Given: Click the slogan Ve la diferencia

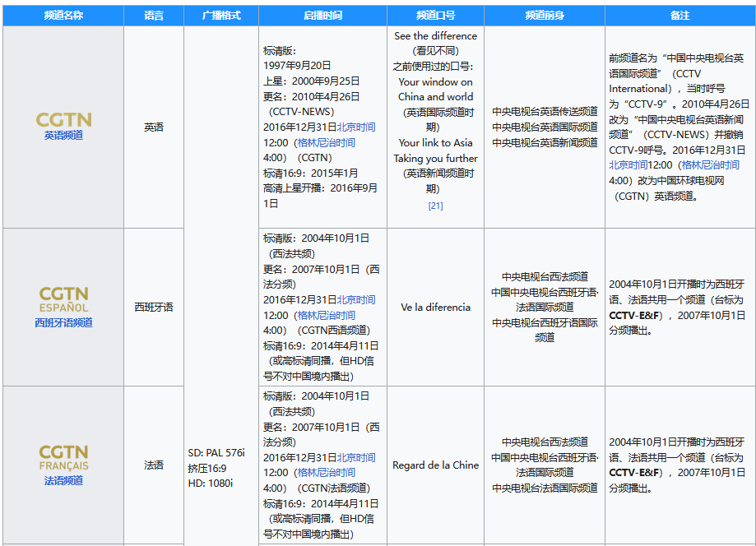Looking at the screenshot, I should 435,307.
